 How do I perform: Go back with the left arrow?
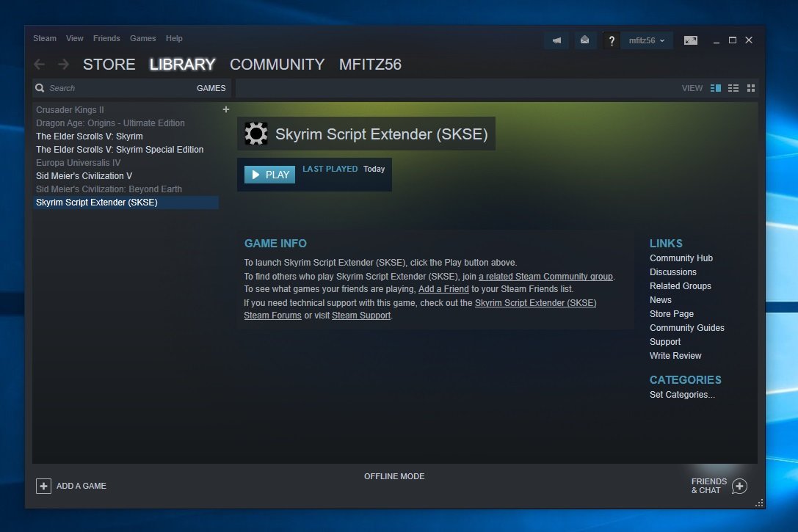coord(39,64)
